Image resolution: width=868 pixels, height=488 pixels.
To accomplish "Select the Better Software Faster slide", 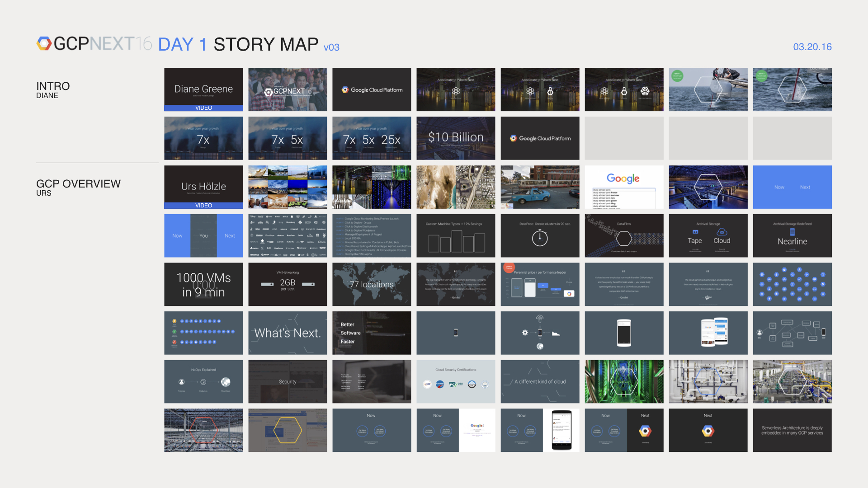I will [x=372, y=333].
